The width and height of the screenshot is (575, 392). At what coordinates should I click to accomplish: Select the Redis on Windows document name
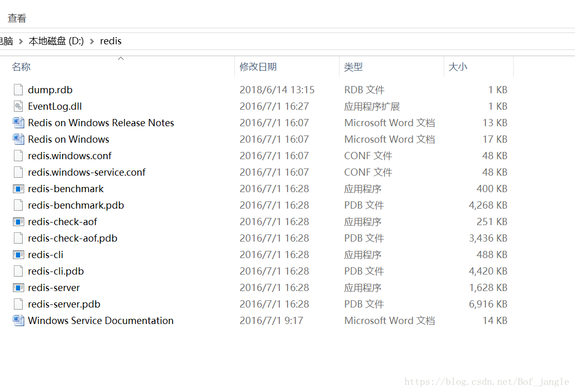[69, 140]
